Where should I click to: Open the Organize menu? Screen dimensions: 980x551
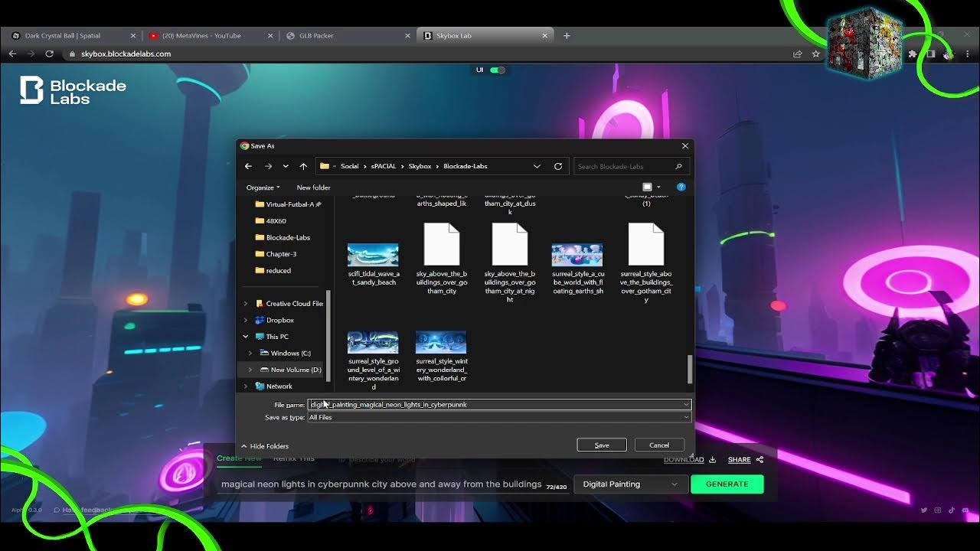(x=263, y=187)
